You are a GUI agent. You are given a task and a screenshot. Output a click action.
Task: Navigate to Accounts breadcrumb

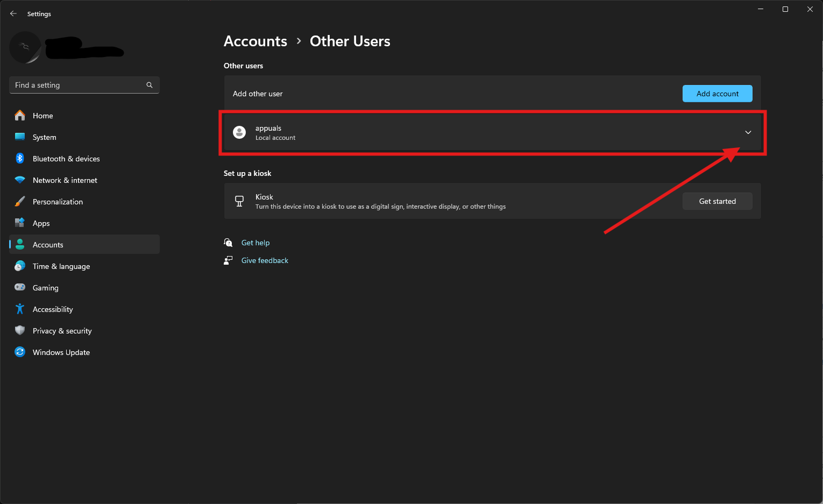tap(256, 41)
